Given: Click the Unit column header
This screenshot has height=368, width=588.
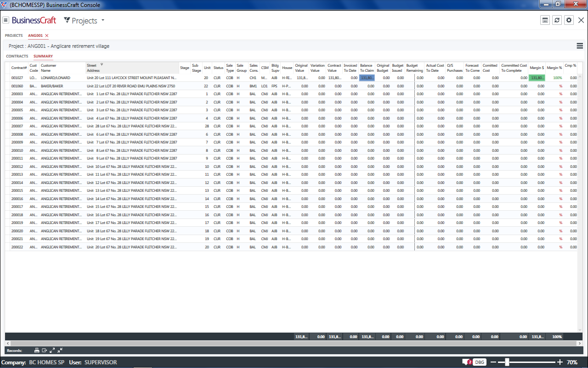Looking at the screenshot, I should coord(207,68).
